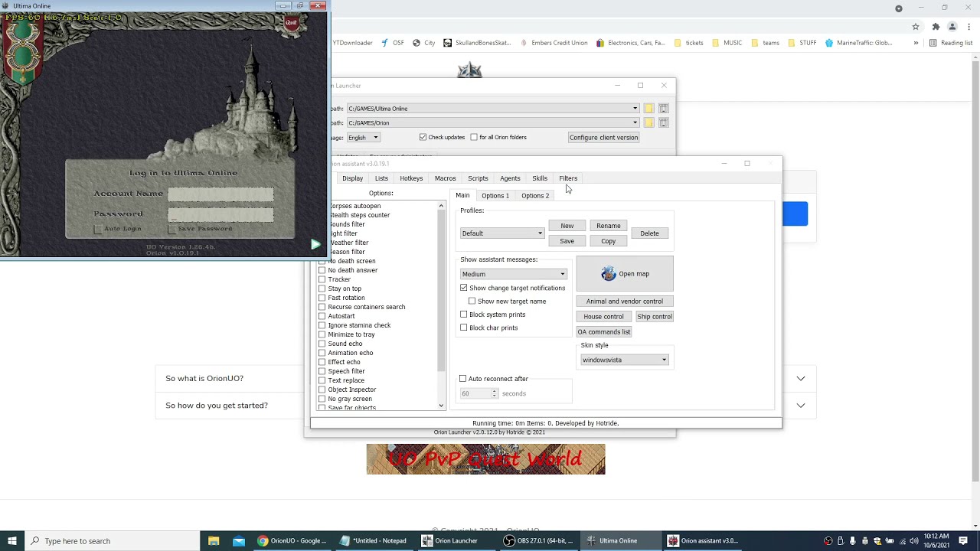This screenshot has width=980, height=551.
Task: Browse folder for Orion path in Launcher
Action: click(x=648, y=122)
